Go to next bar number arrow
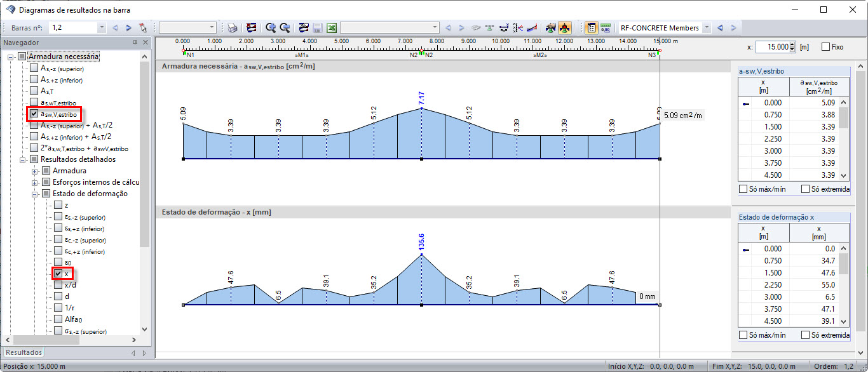868x372 pixels. (129, 28)
